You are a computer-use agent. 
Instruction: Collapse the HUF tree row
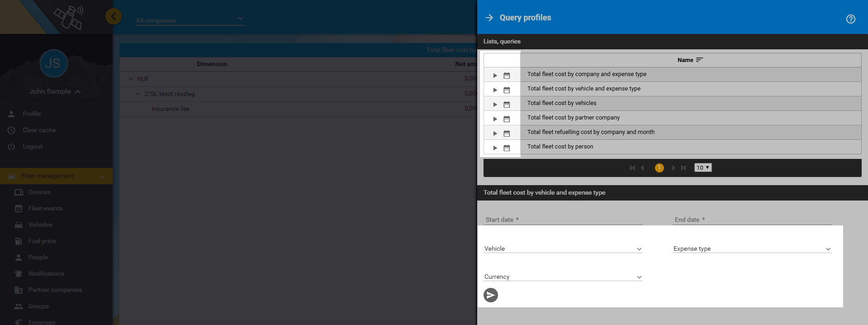click(x=131, y=79)
